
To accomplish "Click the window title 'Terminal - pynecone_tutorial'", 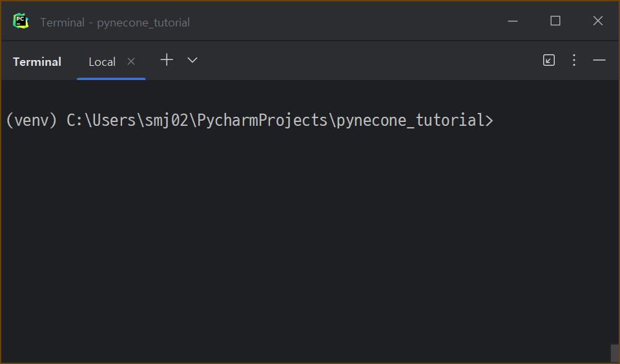I will 115,23.
